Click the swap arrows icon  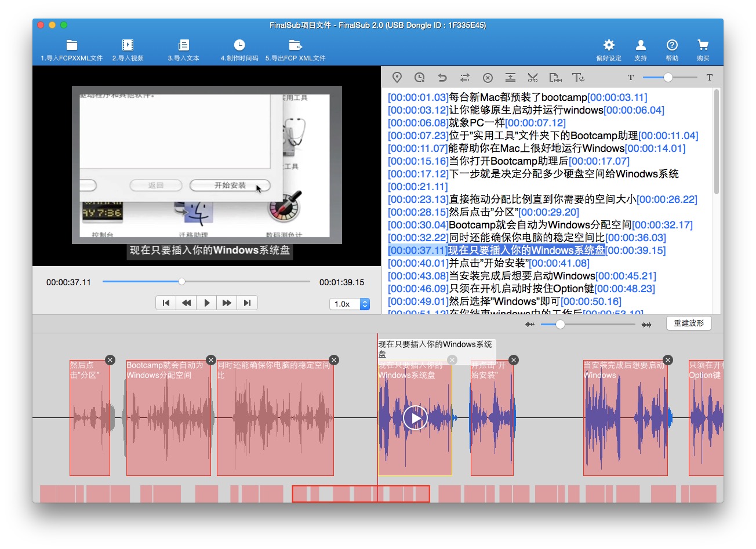[465, 77]
